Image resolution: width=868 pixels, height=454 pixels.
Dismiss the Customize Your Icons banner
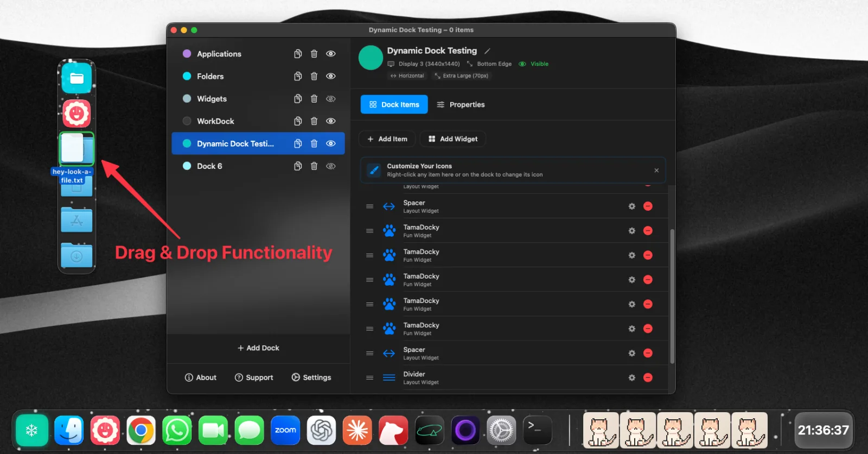click(656, 171)
